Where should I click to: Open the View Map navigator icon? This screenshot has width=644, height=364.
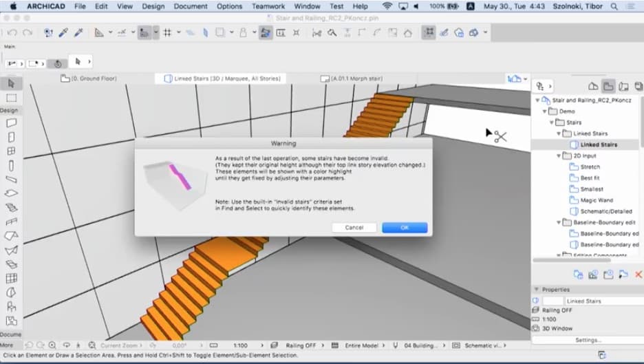(x=608, y=86)
